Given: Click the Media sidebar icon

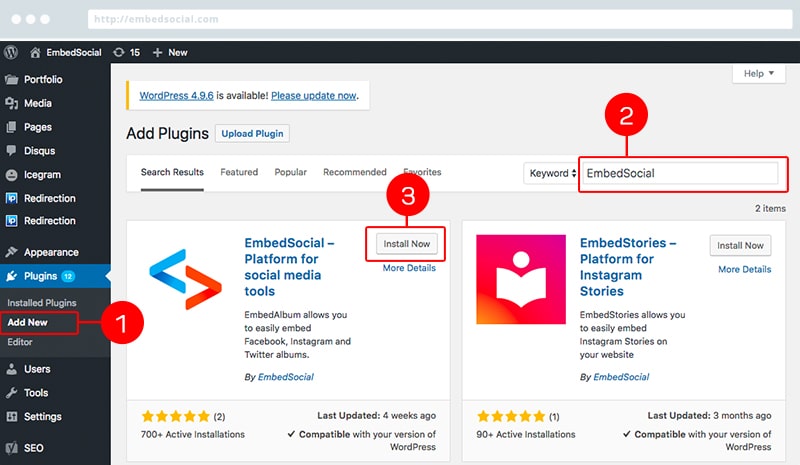Looking at the screenshot, I should tap(11, 103).
